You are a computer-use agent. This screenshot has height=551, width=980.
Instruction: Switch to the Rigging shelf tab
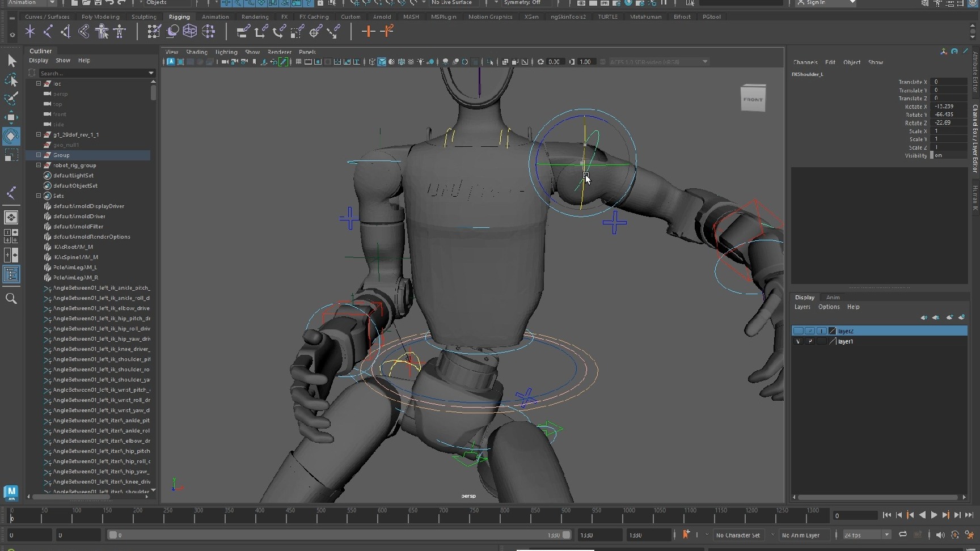[x=179, y=17]
